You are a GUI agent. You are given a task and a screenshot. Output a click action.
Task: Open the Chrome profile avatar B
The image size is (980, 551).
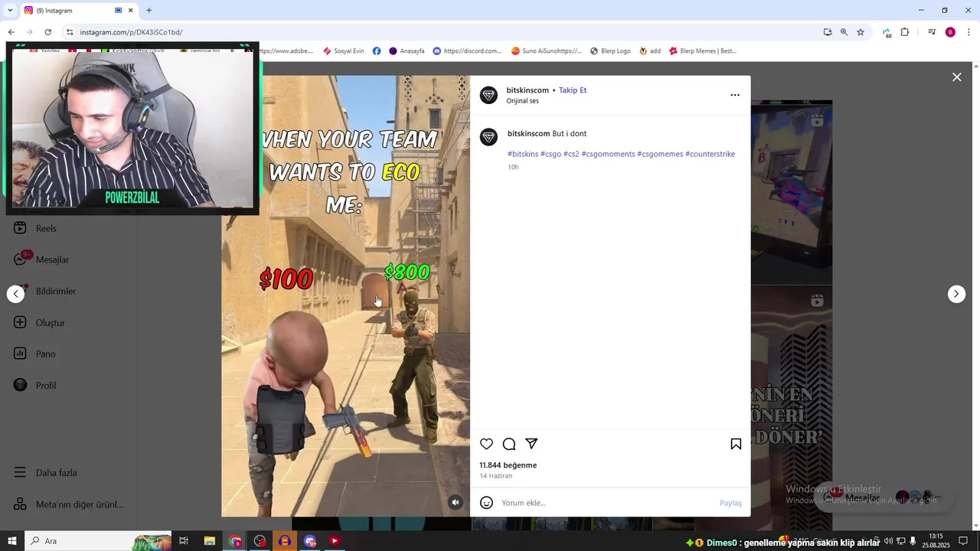click(x=950, y=32)
